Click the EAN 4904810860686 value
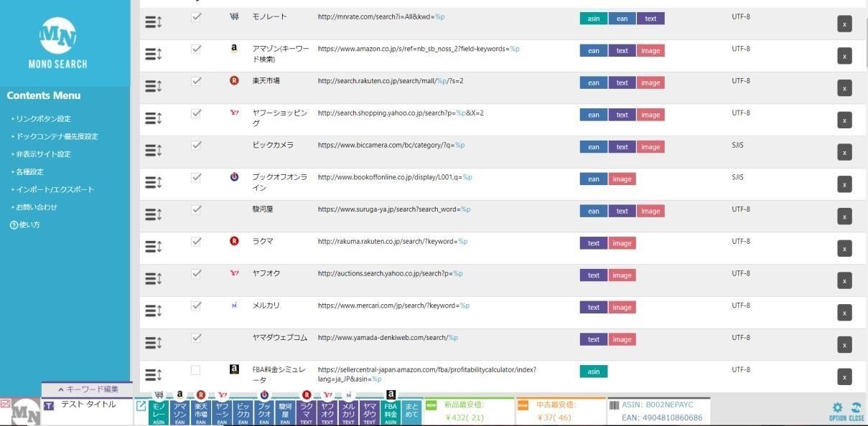Screen dimensions: 868x426 click(x=662, y=417)
